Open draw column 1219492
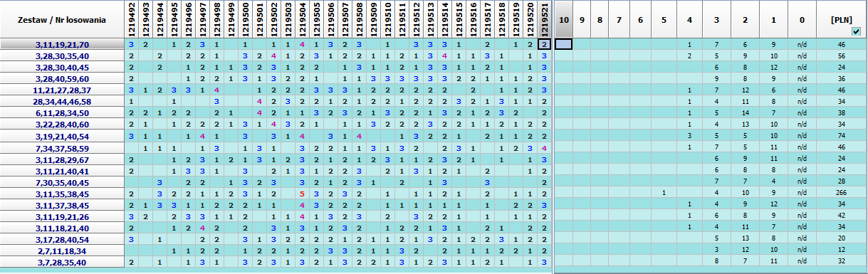Screen dimensions: 868x274 click(131, 20)
